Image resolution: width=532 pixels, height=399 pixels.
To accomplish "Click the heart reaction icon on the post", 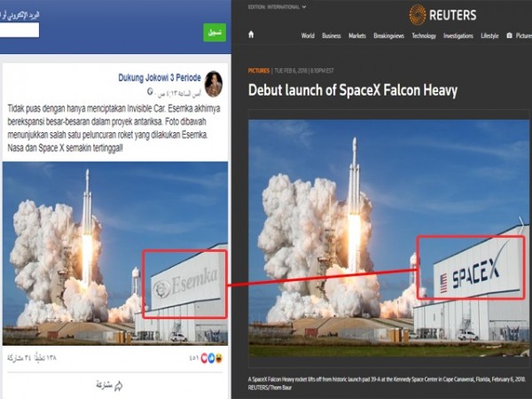I will click(x=204, y=358).
